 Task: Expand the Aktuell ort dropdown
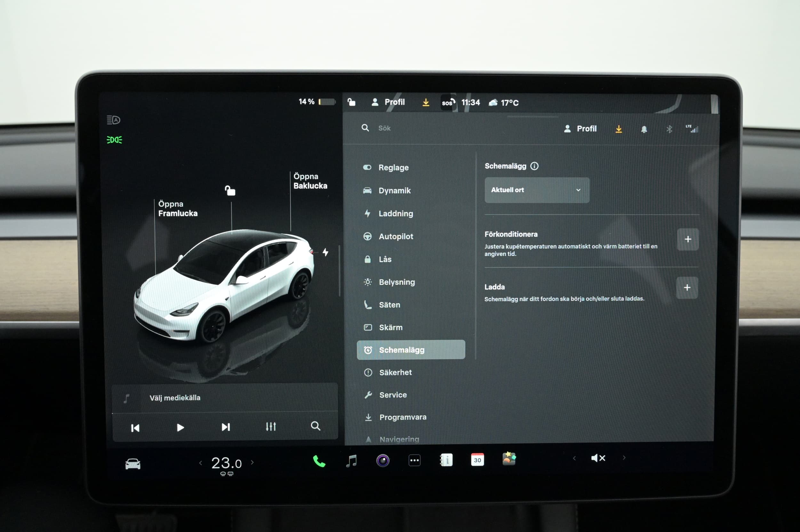point(537,190)
